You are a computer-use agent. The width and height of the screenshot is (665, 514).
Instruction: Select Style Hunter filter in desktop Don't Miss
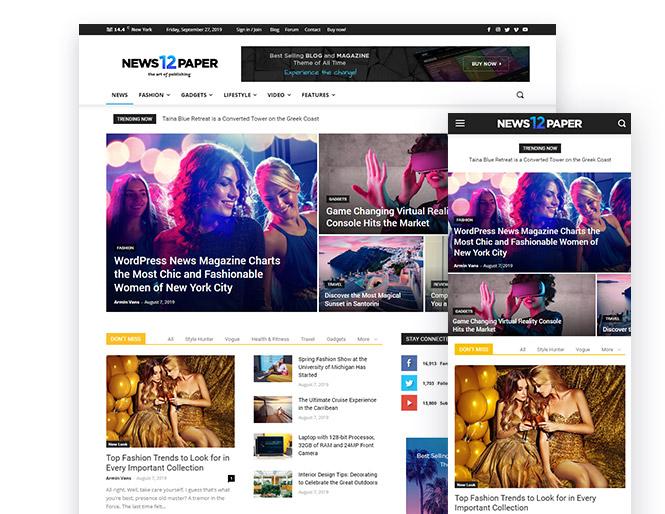199,339
